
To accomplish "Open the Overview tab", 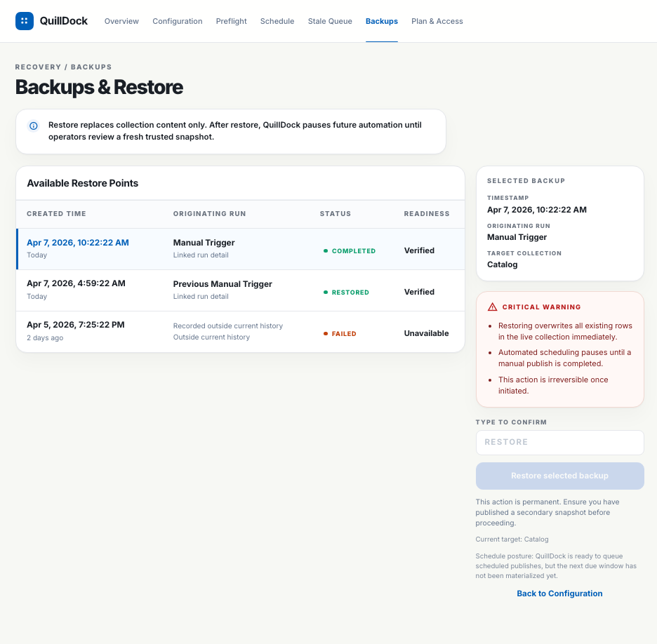I will tap(121, 21).
